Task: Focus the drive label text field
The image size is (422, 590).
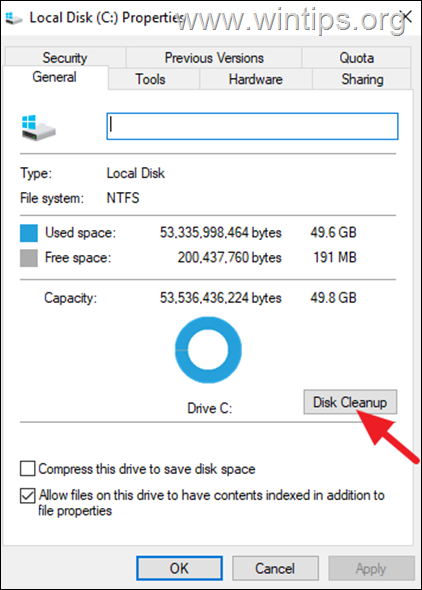Action: [x=252, y=126]
